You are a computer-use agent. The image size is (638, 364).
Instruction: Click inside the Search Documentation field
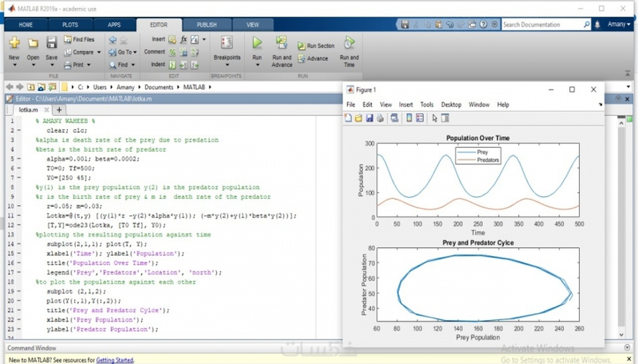tap(544, 24)
